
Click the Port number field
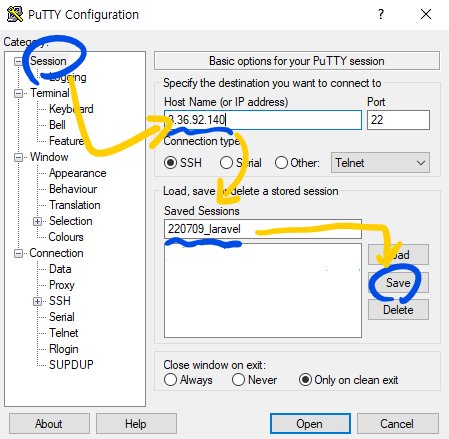[x=398, y=120]
